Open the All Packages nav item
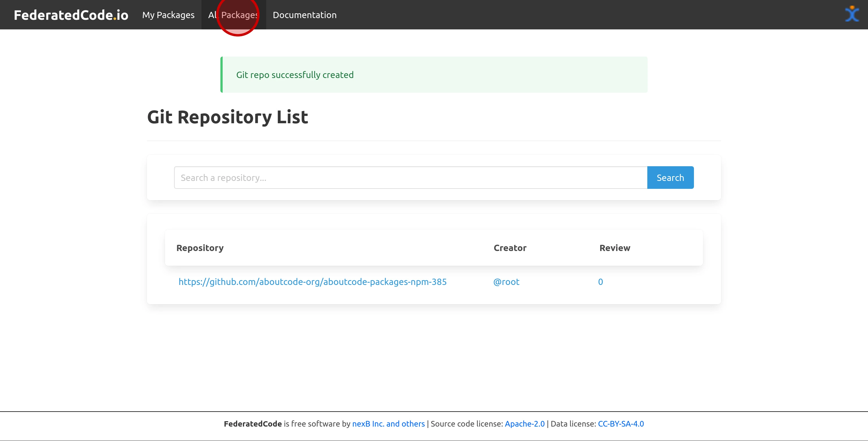 [x=233, y=15]
